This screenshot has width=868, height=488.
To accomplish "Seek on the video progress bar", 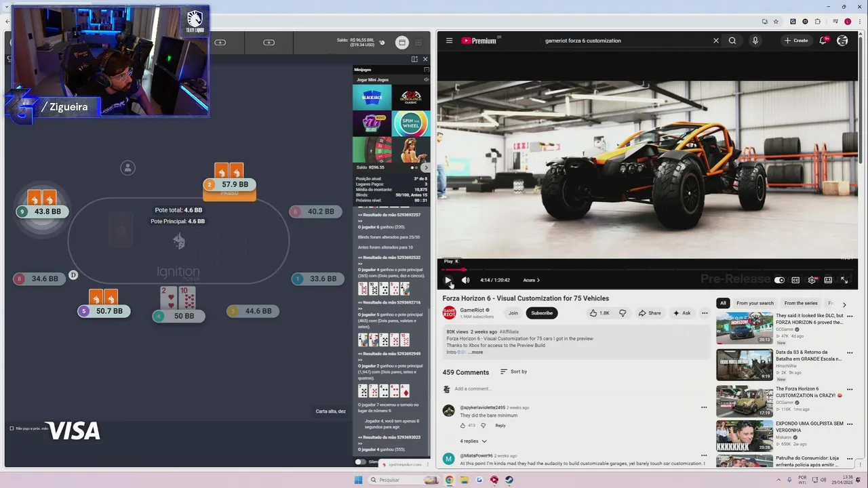I will coord(648,270).
